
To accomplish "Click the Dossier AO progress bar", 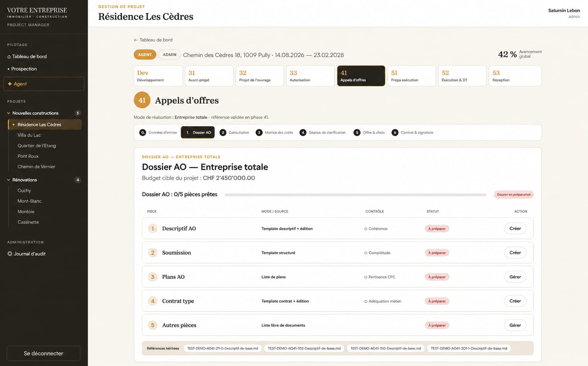I will (355, 195).
